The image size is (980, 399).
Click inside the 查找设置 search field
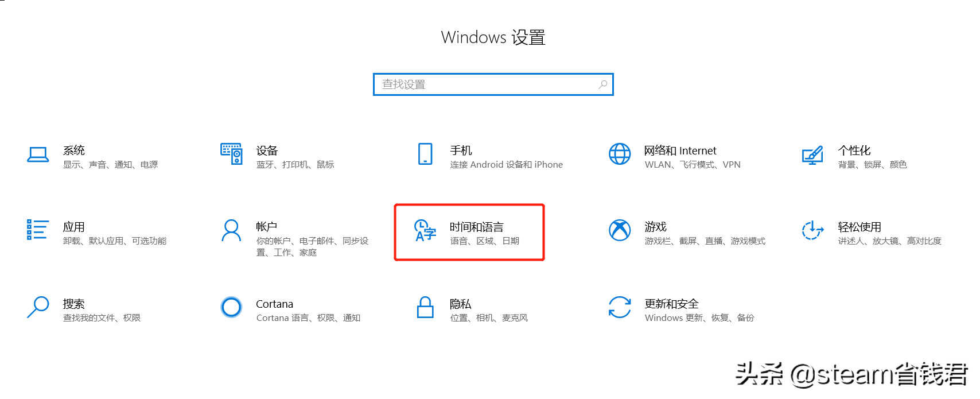tap(493, 84)
